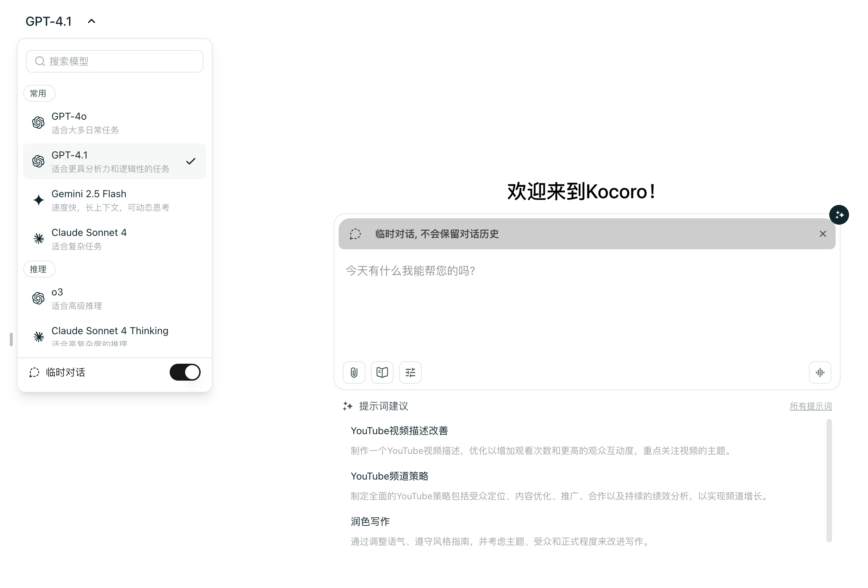Pick Gemini 2.5 Flash from list

(x=114, y=200)
